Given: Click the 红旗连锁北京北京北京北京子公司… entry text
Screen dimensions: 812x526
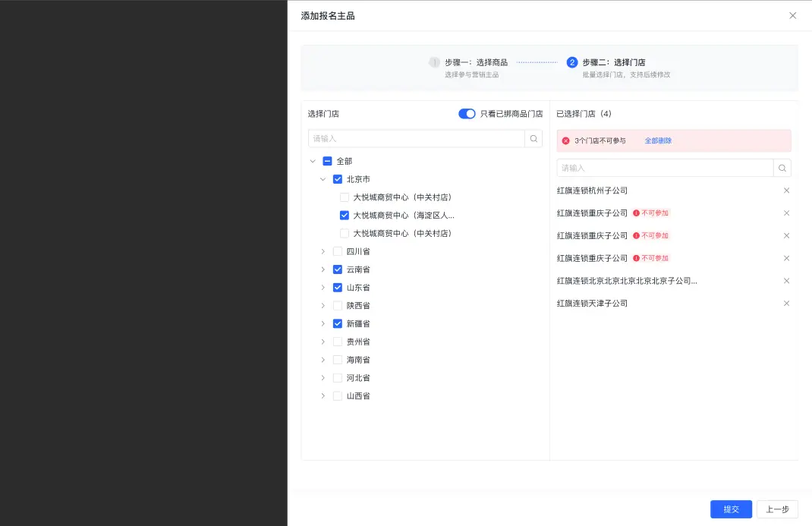Looking at the screenshot, I should click(627, 281).
